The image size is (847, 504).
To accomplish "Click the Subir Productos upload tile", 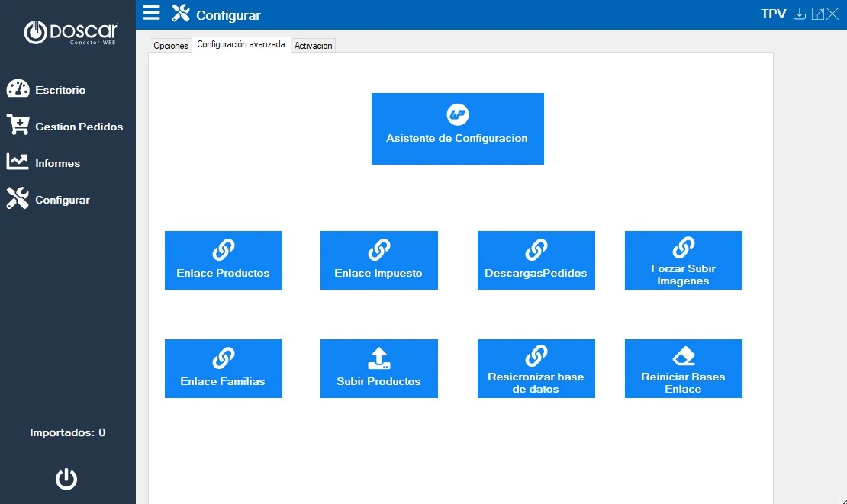I will pyautogui.click(x=378, y=368).
